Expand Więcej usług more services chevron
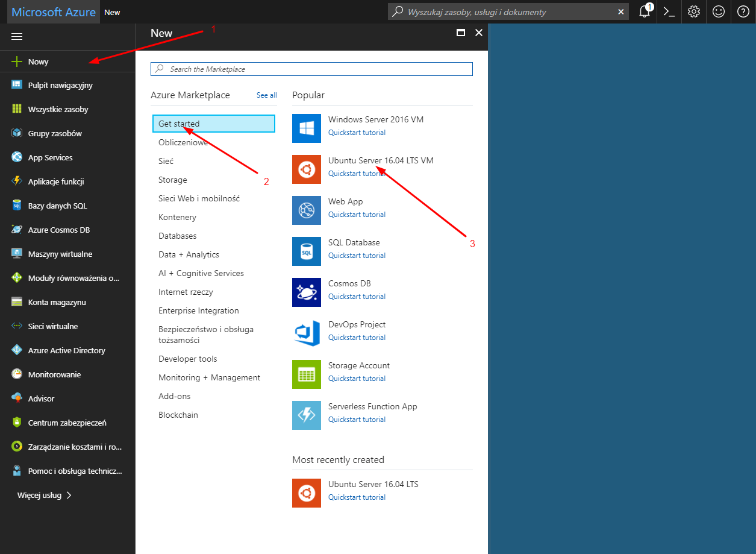This screenshot has height=554, width=756. point(69,495)
